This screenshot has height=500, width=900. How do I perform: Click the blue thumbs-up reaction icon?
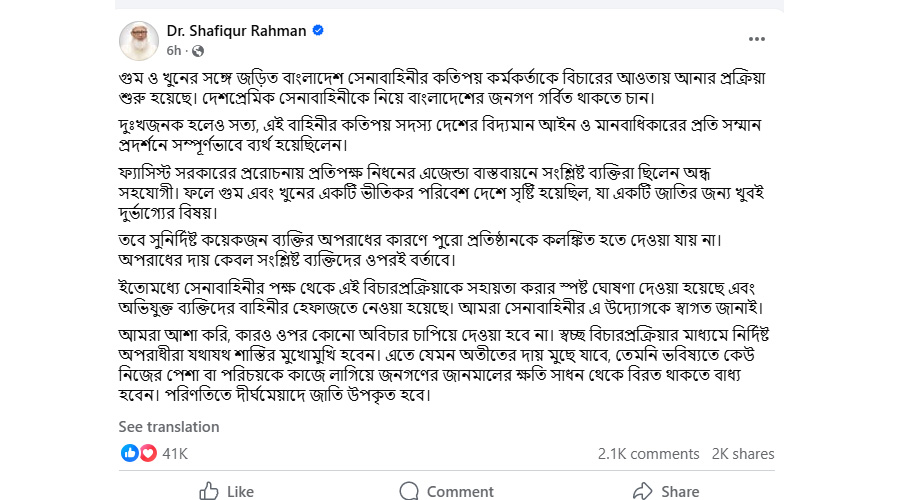tap(129, 453)
